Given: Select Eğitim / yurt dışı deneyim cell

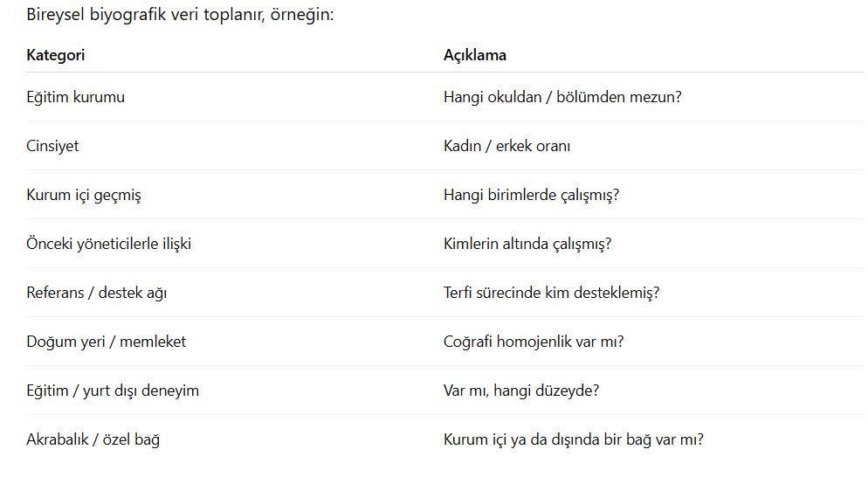Looking at the screenshot, I should pyautogui.click(x=113, y=391).
